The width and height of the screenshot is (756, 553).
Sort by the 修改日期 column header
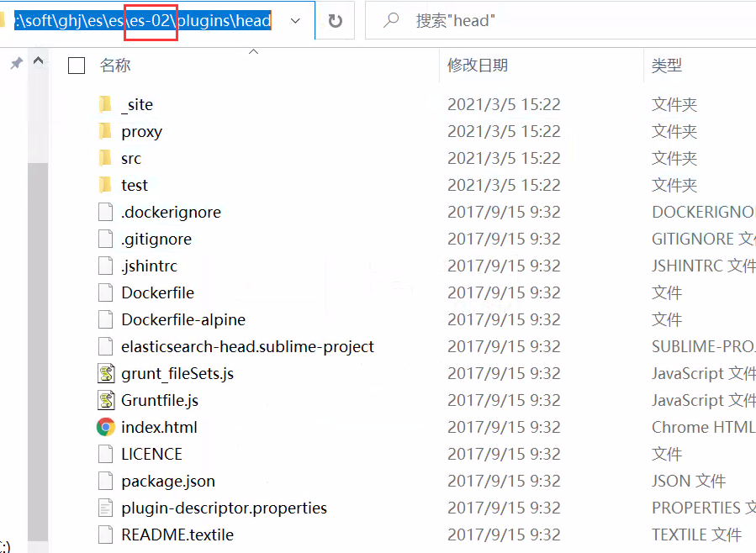[x=478, y=65]
